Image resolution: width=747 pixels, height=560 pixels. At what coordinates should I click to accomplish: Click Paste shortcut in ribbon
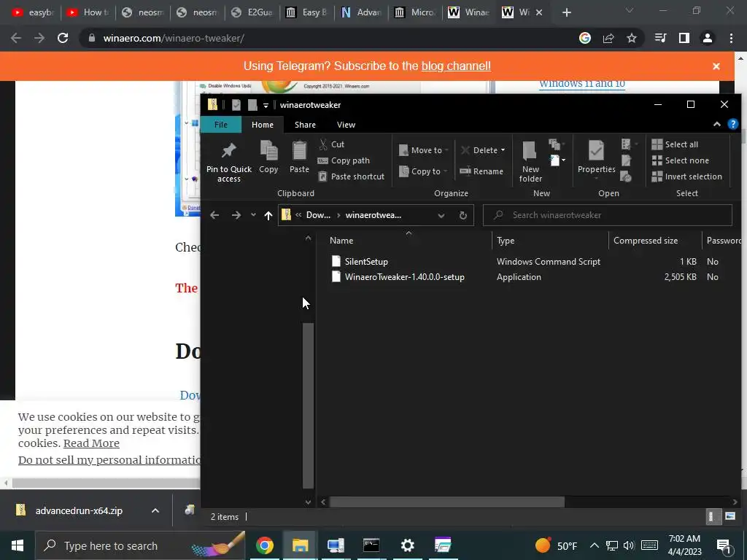click(351, 176)
